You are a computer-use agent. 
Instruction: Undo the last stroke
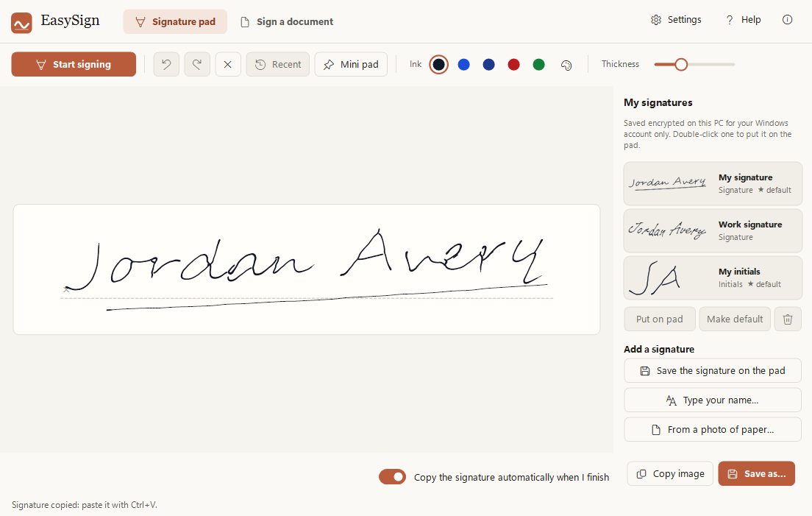pos(166,64)
